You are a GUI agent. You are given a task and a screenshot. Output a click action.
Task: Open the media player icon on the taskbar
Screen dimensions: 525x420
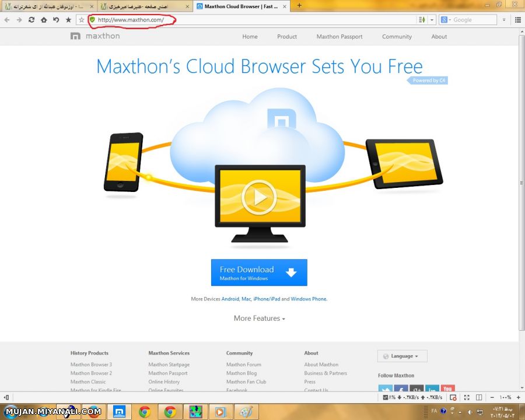220,412
